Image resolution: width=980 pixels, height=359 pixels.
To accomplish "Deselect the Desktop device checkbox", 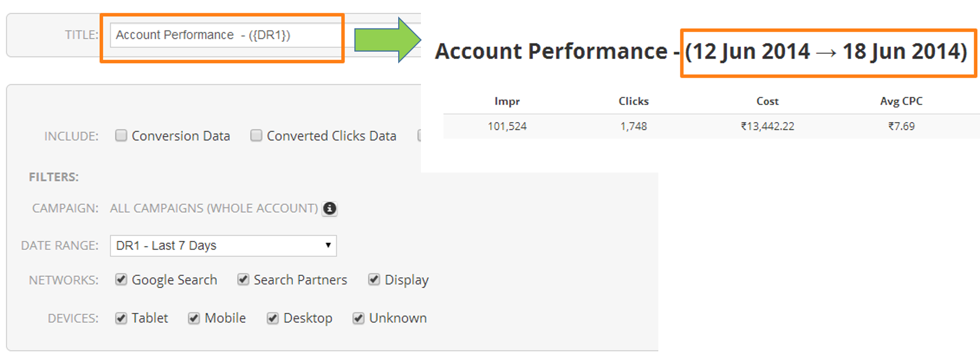I will (x=272, y=318).
